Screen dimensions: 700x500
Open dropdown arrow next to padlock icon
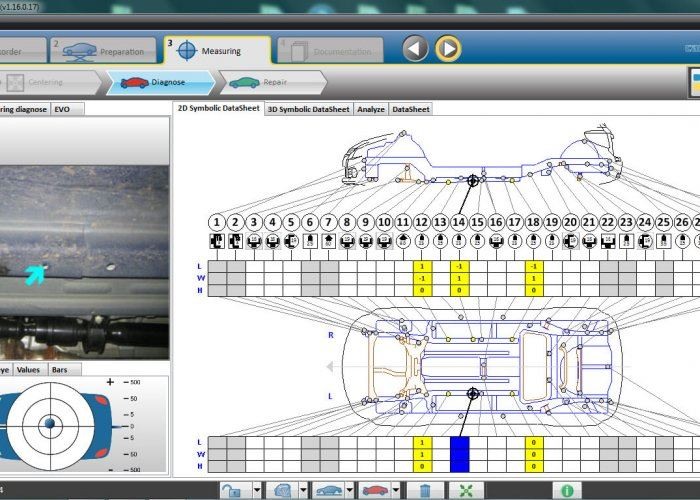point(256,490)
